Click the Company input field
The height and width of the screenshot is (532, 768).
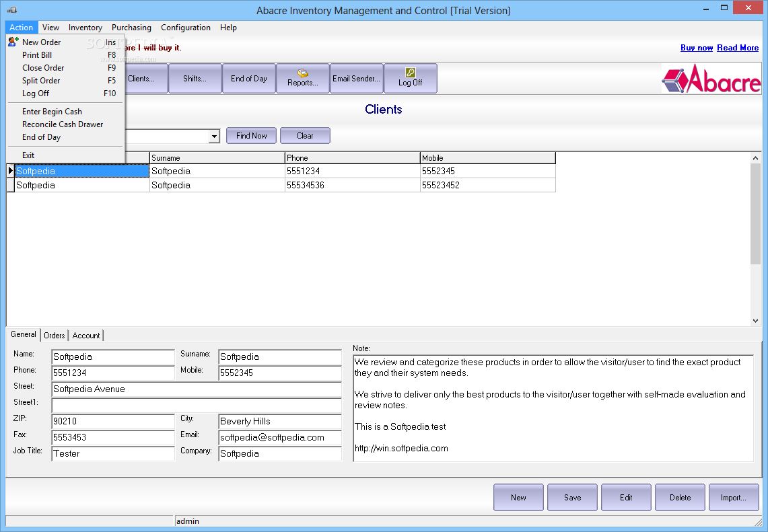[280, 454]
